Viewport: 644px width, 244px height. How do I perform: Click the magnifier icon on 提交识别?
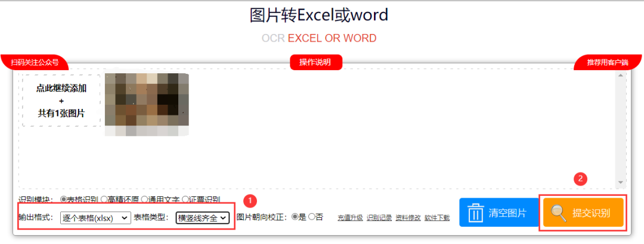tap(559, 213)
